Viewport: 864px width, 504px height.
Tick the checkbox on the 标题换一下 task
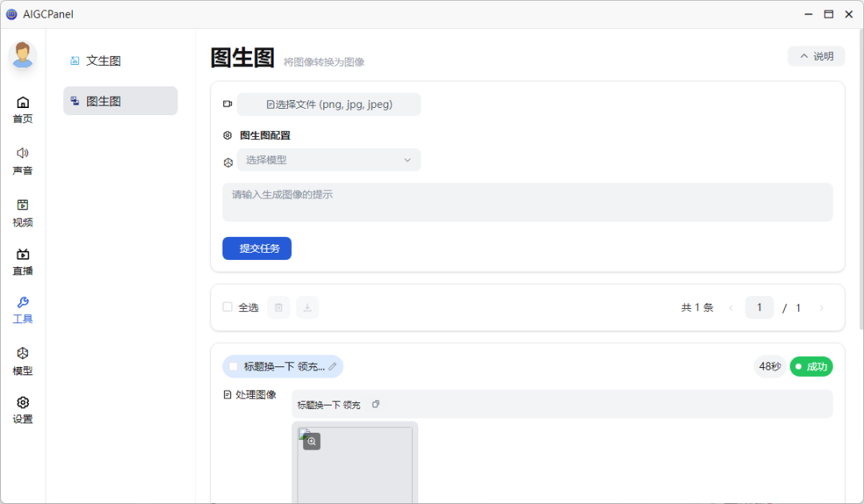[232, 366]
